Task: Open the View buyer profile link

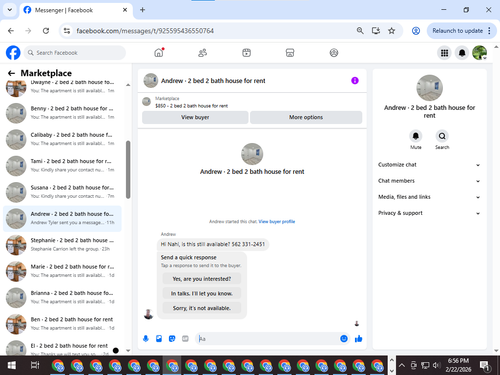Action: click(x=277, y=221)
